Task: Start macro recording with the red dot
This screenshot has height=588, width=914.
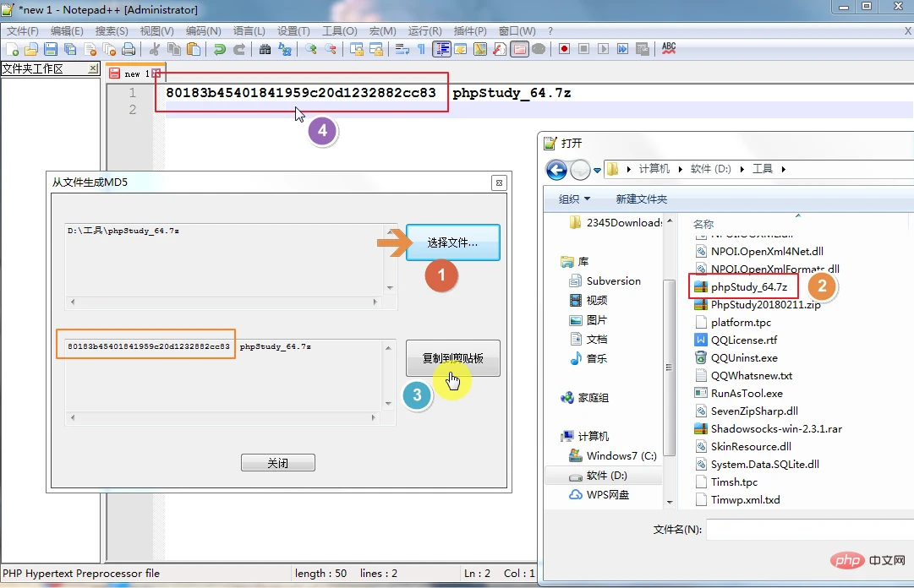Action: [x=564, y=49]
